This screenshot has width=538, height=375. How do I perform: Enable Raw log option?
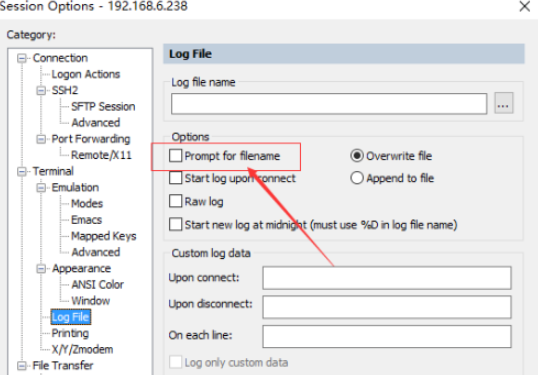coord(175,201)
